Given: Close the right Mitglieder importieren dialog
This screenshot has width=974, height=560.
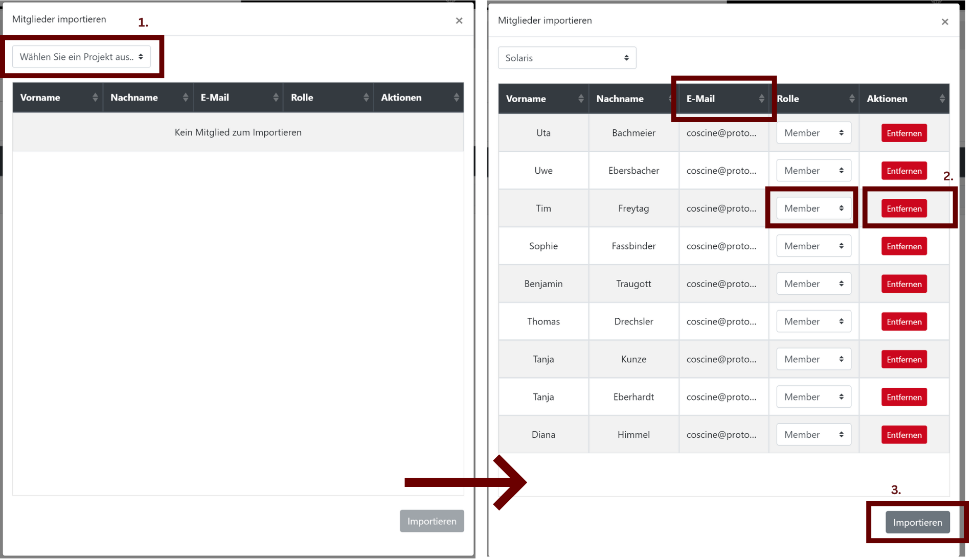Looking at the screenshot, I should [944, 22].
